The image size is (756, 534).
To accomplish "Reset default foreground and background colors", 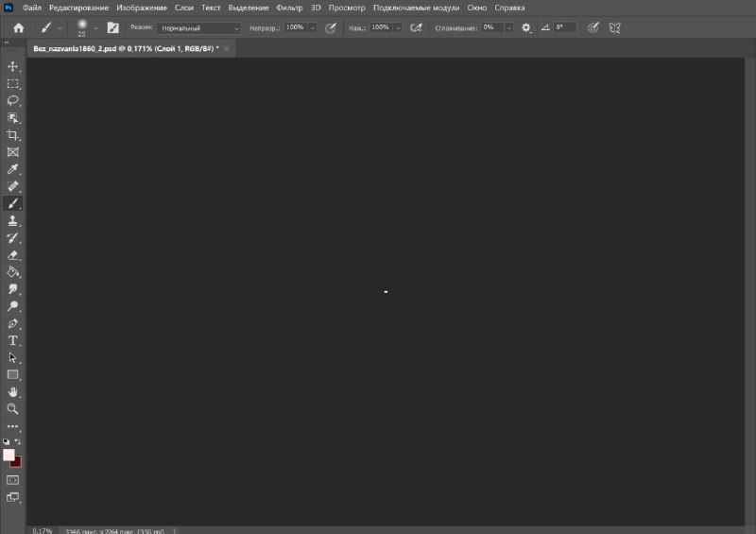I will pyautogui.click(x=7, y=441).
